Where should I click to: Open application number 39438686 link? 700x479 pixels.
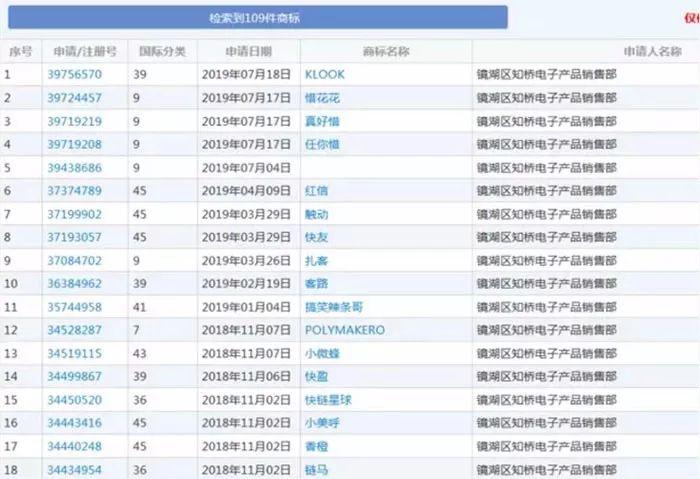(x=74, y=167)
